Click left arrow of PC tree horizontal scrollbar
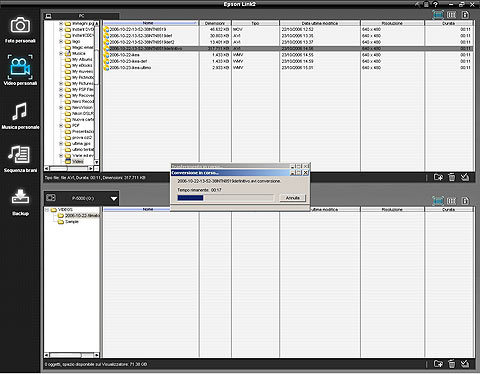This screenshot has width=480, height=374. tap(47, 168)
